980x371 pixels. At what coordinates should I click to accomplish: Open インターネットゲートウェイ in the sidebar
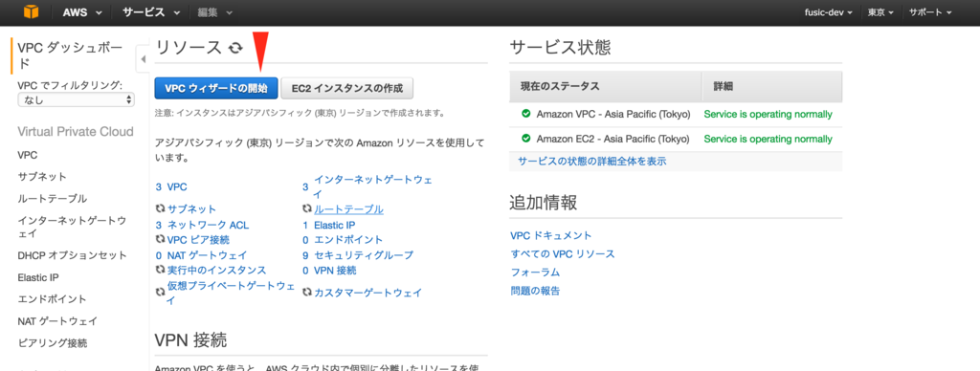click(x=73, y=227)
